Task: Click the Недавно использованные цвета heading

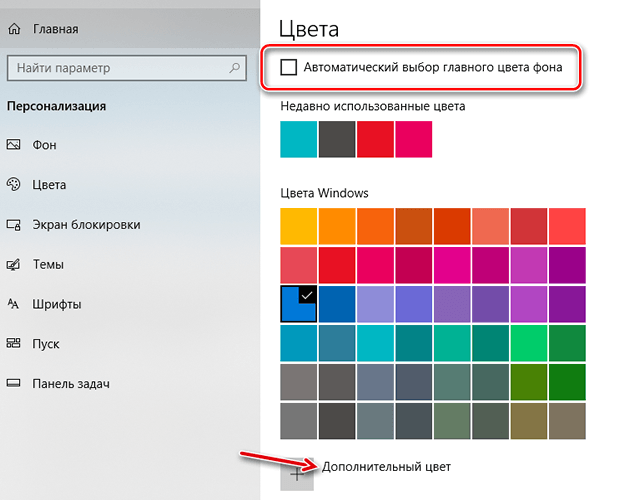Action: coord(373,107)
